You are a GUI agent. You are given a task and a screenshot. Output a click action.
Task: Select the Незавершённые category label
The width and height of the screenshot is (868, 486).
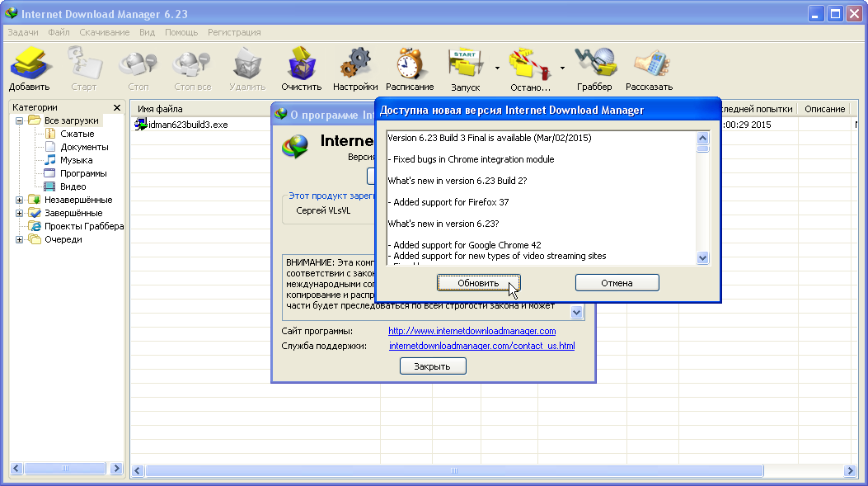pos(78,200)
